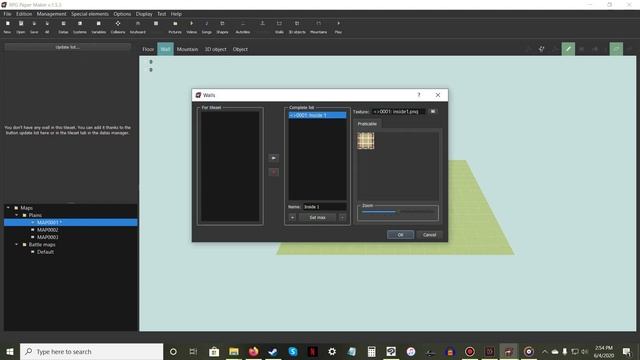
Task: Click the taskbar search box
Action: [91, 351]
